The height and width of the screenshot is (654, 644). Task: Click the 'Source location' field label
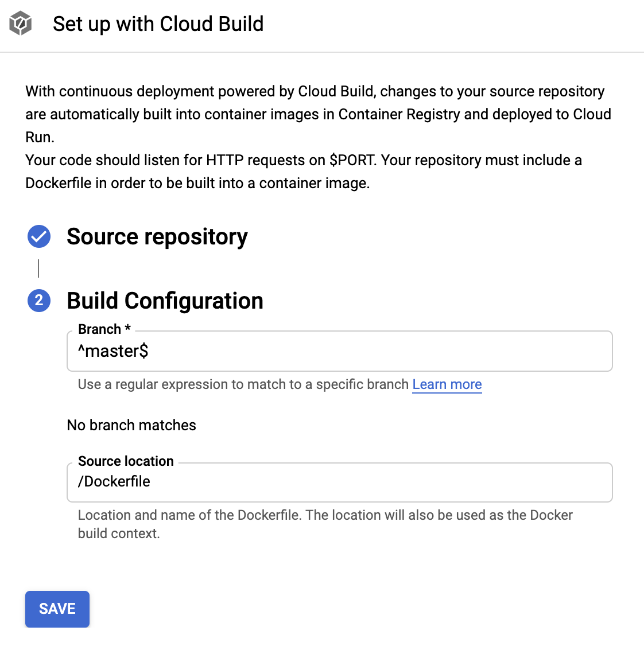click(x=126, y=461)
